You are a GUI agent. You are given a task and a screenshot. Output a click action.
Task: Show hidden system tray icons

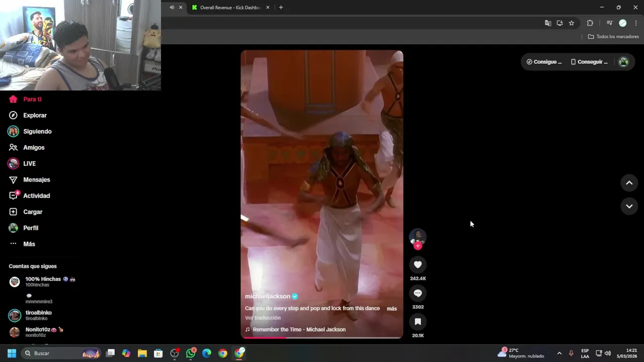(559, 353)
